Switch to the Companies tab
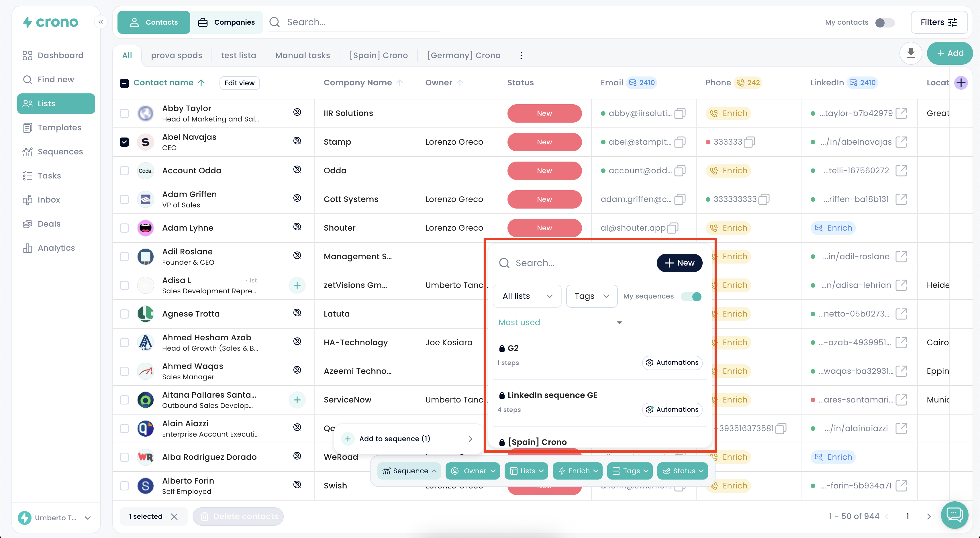The image size is (980, 538). [x=227, y=22]
